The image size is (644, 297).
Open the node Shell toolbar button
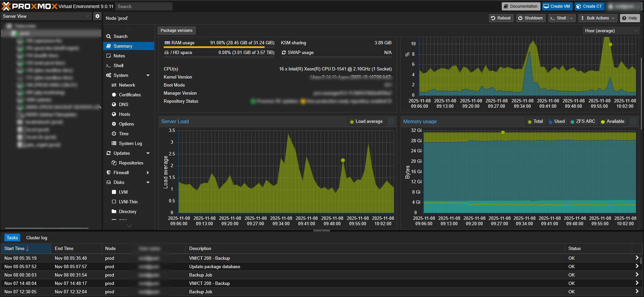pyautogui.click(x=558, y=18)
